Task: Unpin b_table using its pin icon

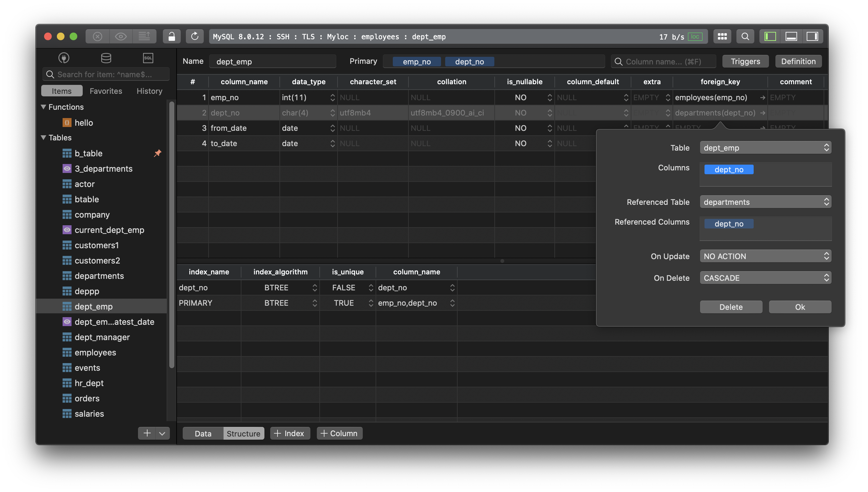Action: point(157,153)
